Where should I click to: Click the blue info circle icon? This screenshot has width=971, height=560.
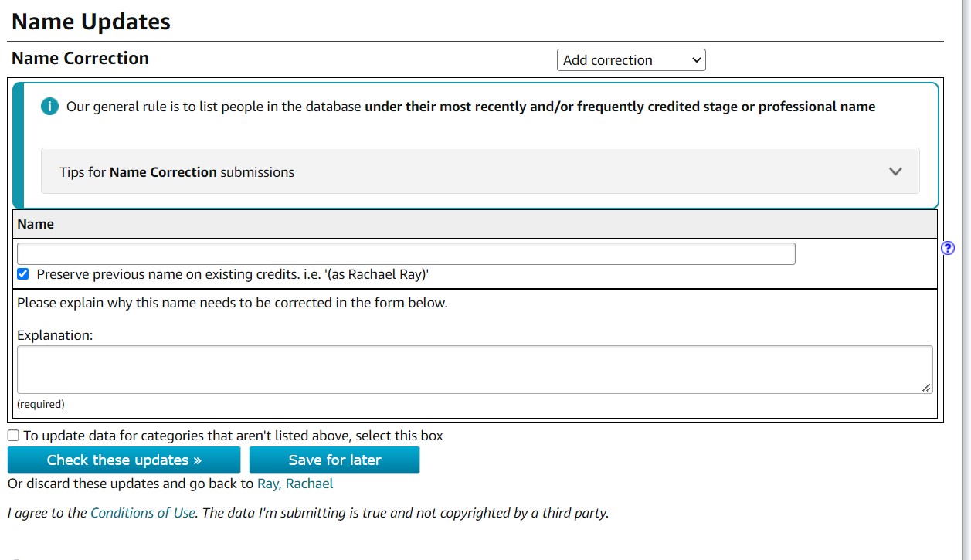tap(49, 107)
